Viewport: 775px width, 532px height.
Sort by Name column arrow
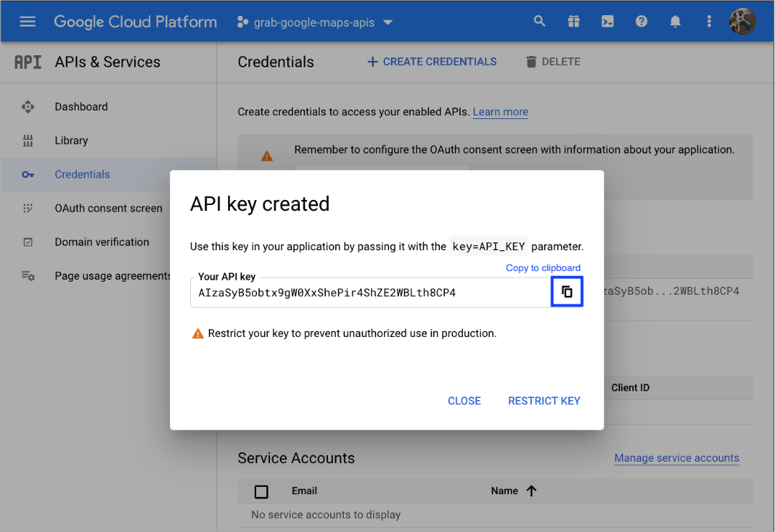tap(531, 491)
